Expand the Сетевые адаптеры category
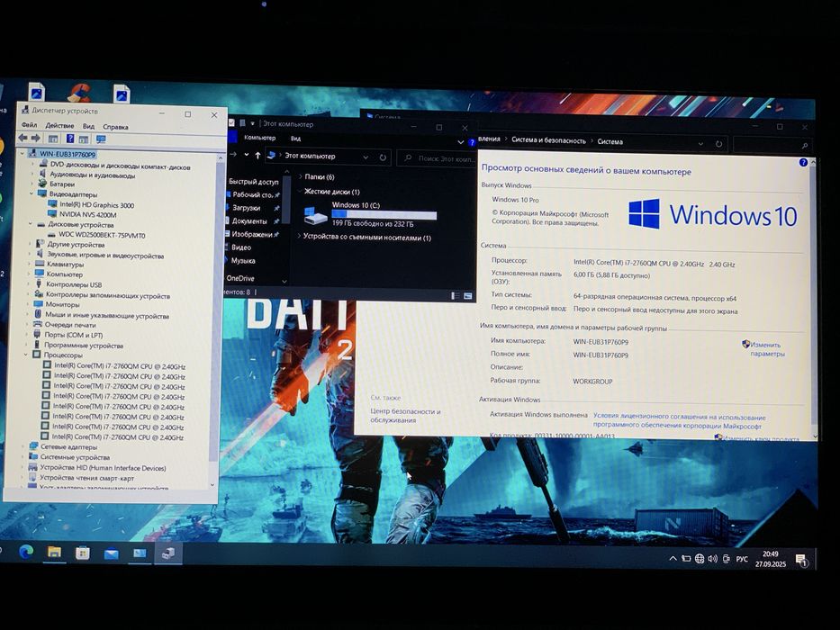This screenshot has width=840, height=630. [x=23, y=445]
